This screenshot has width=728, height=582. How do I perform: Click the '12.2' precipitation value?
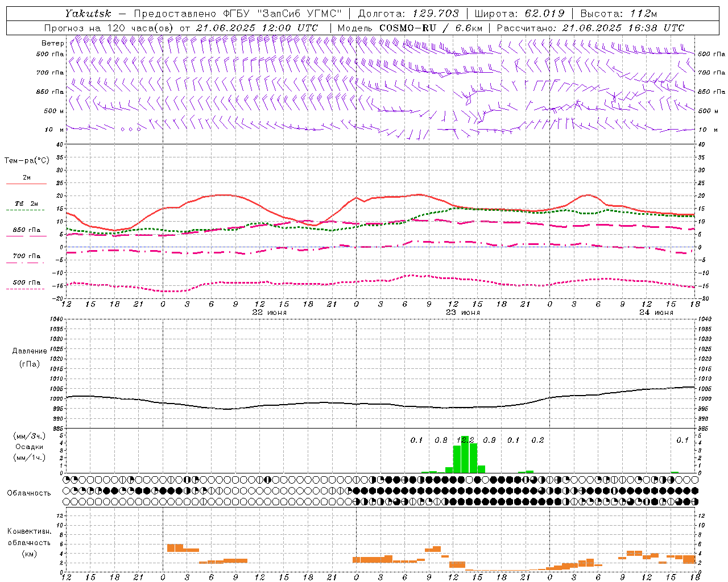(465, 440)
